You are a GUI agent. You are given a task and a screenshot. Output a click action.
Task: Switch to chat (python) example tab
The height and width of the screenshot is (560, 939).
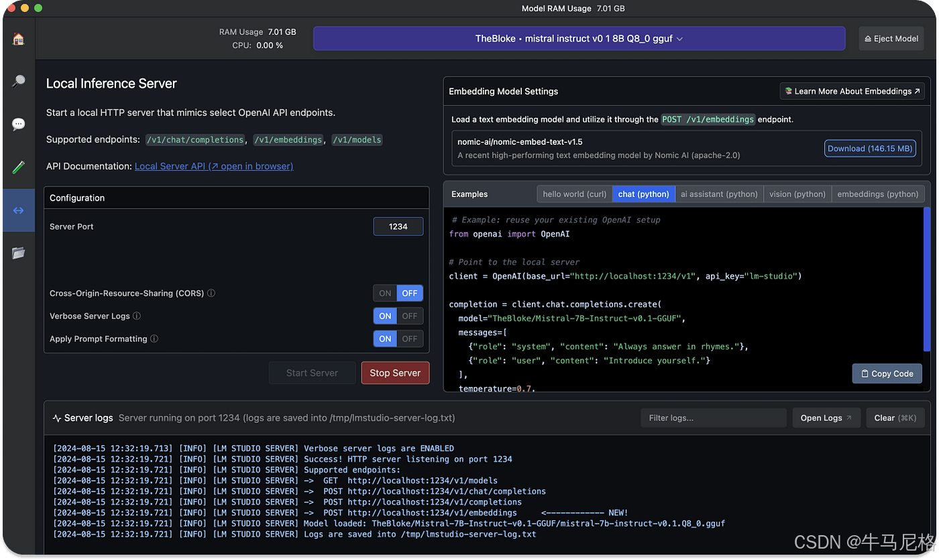644,194
